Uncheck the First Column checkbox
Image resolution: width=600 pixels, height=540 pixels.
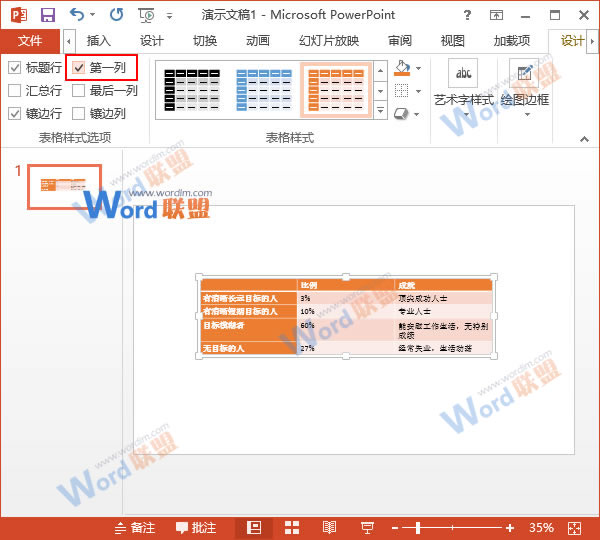[79, 68]
